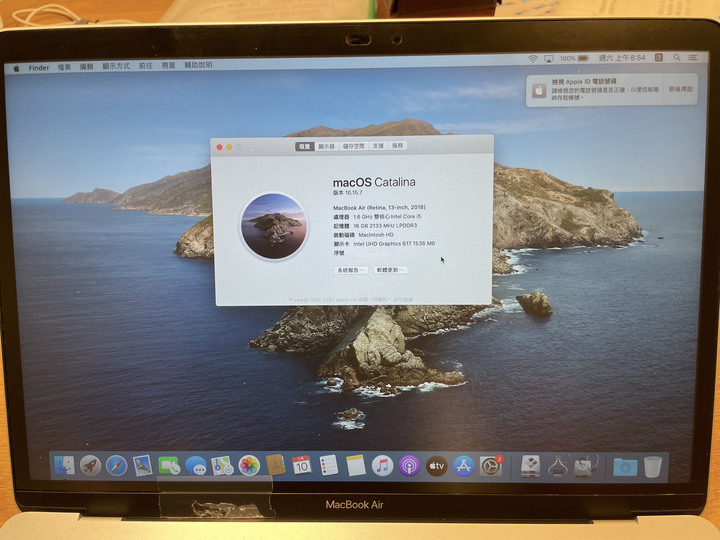Open the Downloads folder in Dock
This screenshot has height=540, width=720.
point(625,467)
